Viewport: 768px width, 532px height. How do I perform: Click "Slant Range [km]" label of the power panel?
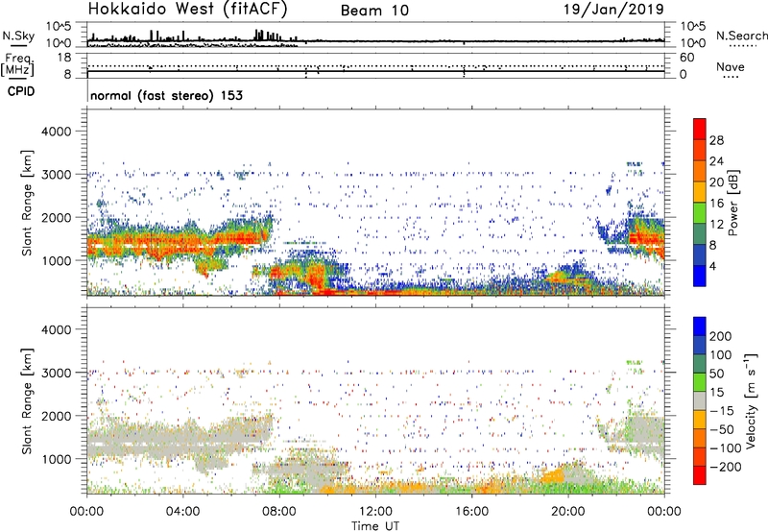coord(27,203)
